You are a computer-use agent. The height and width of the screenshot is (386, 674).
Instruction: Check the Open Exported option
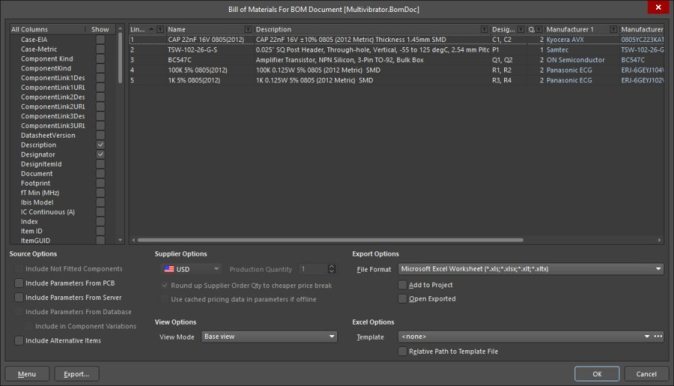pyautogui.click(x=402, y=299)
